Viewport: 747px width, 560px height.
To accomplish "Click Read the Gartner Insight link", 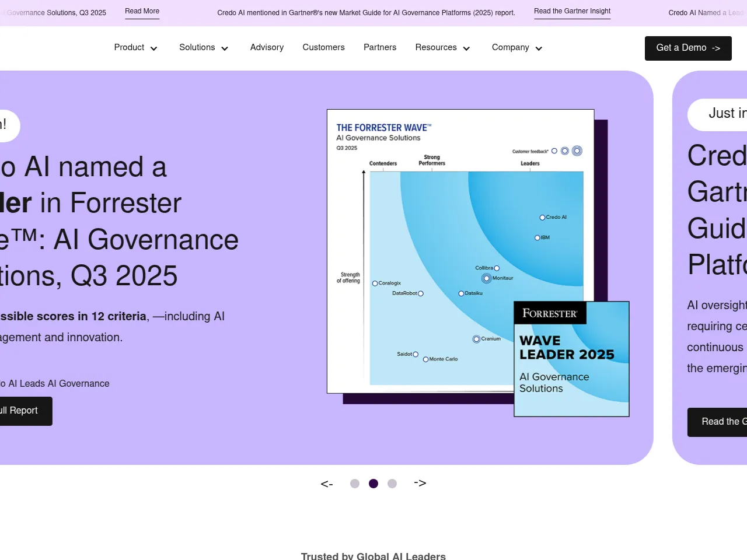I will (572, 12).
